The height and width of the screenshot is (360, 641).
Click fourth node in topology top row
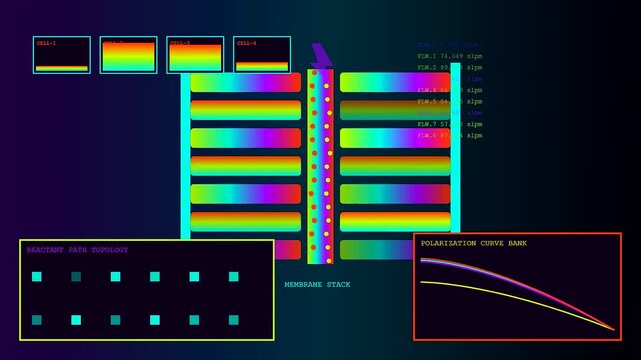(155, 277)
